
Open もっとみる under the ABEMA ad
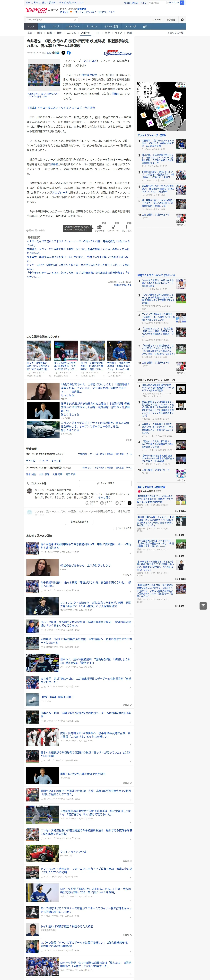[67, 395]
